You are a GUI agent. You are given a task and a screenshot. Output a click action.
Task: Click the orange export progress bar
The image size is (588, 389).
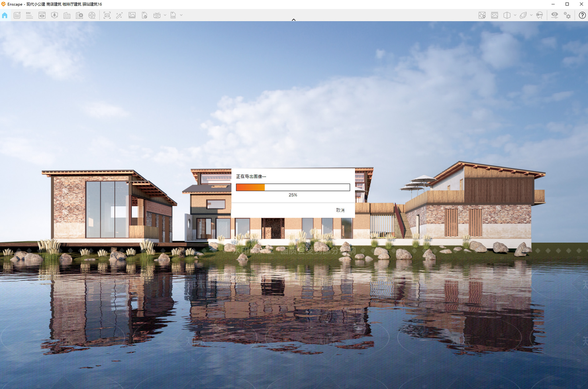point(293,187)
